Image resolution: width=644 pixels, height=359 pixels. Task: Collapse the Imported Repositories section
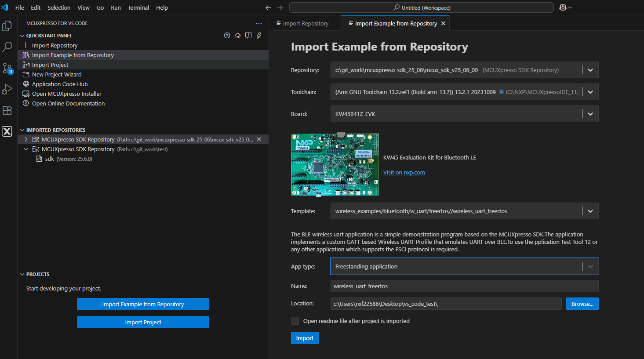tap(22, 130)
